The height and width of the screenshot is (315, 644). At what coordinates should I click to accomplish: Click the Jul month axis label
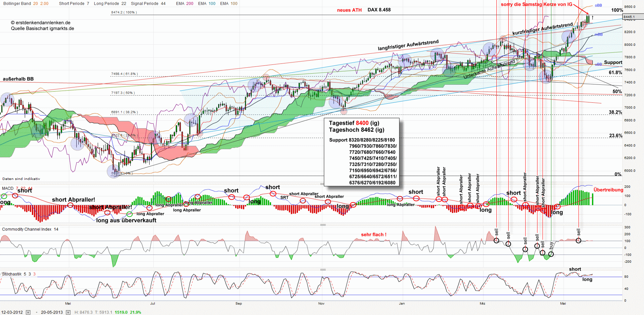pyautogui.click(x=153, y=303)
